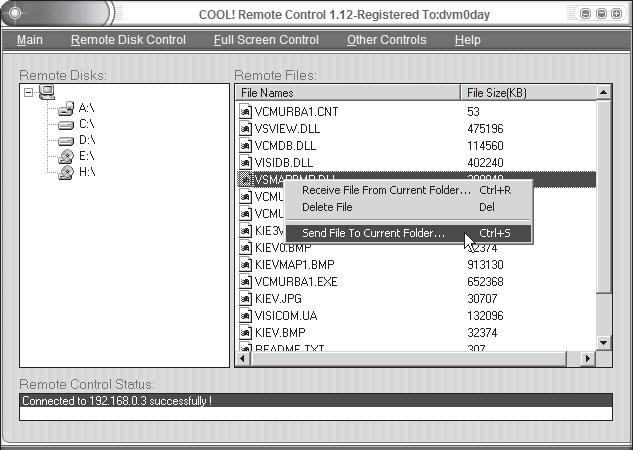Image resolution: width=633 pixels, height=450 pixels.
Task: Sort by File Names column header
Action: coord(348,93)
